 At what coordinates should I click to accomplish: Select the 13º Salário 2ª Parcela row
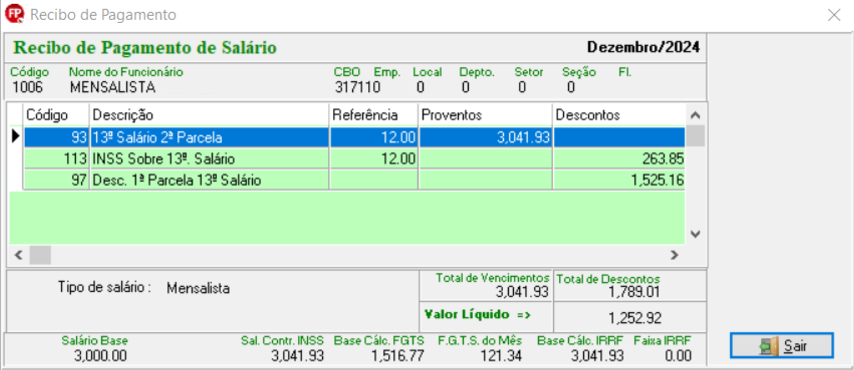(x=354, y=137)
